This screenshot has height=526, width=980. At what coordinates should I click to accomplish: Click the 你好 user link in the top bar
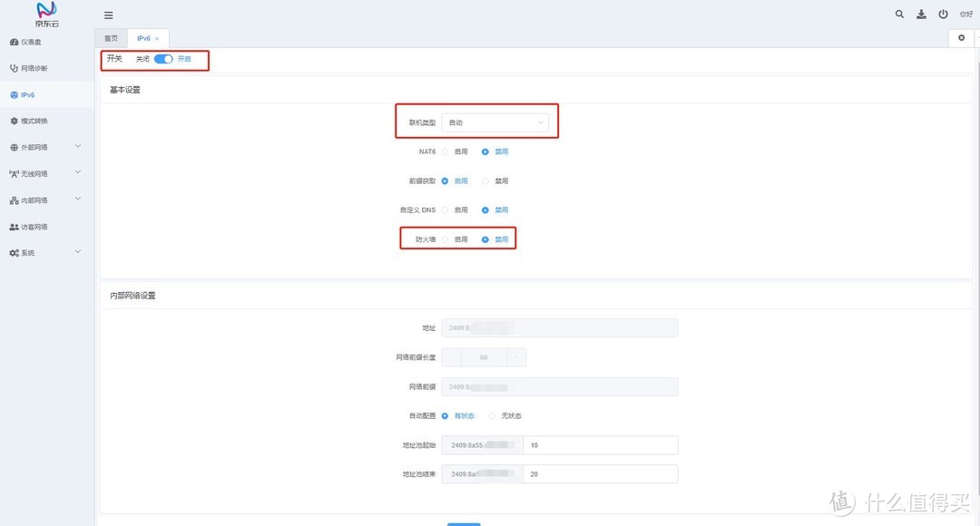[x=965, y=14]
